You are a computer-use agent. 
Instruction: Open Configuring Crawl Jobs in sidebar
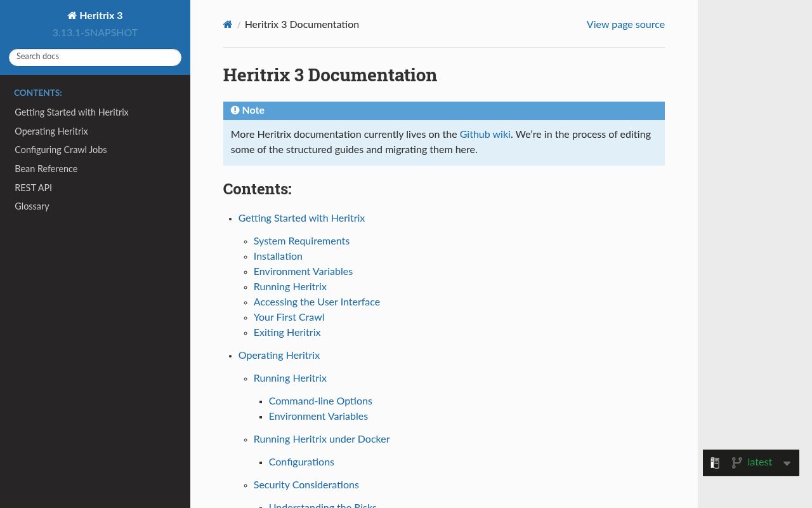coord(61,150)
